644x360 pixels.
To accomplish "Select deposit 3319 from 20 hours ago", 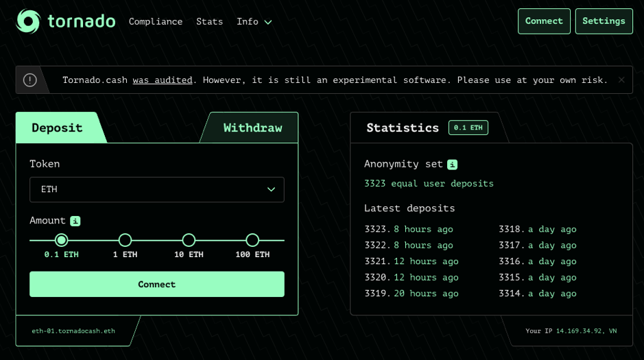I will (x=412, y=293).
